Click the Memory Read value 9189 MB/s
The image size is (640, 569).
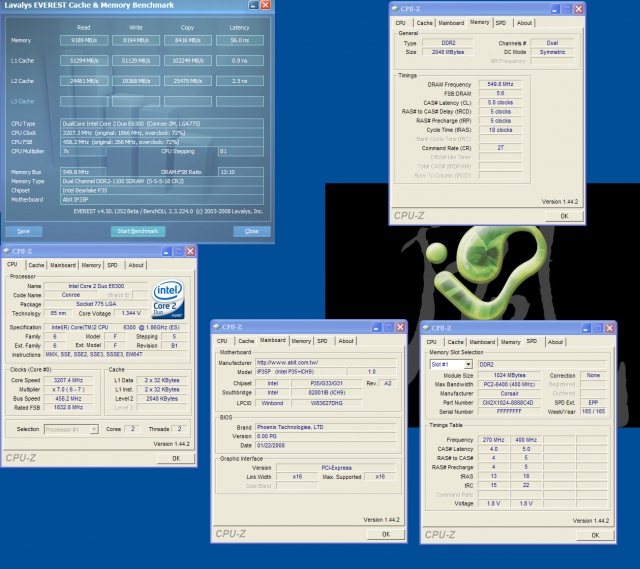click(x=84, y=40)
